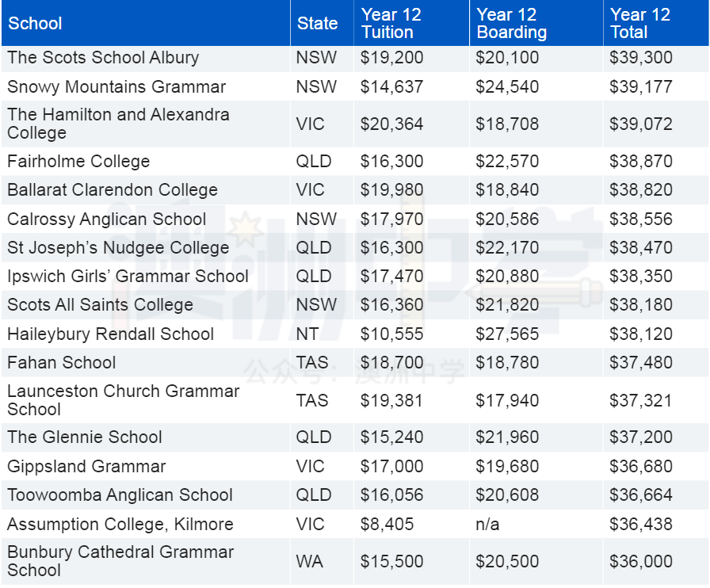Click Ipswich Girls' Grammar School boarding $20,880
This screenshot has width=710, height=588.
[x=507, y=277]
